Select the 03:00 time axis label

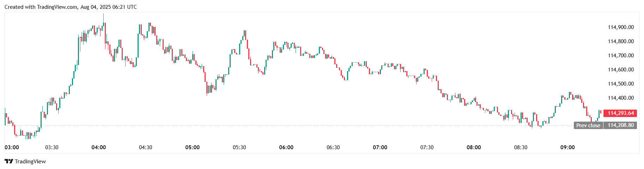[12, 147]
